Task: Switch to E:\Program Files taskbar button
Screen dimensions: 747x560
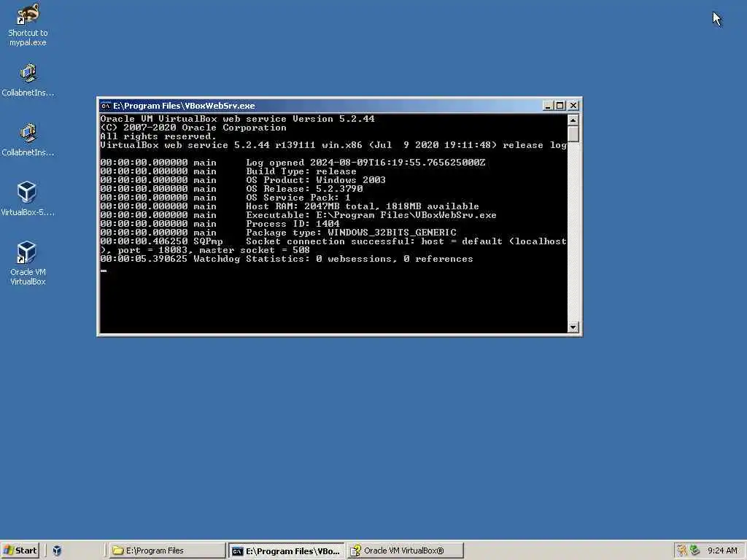Action: [x=167, y=551]
